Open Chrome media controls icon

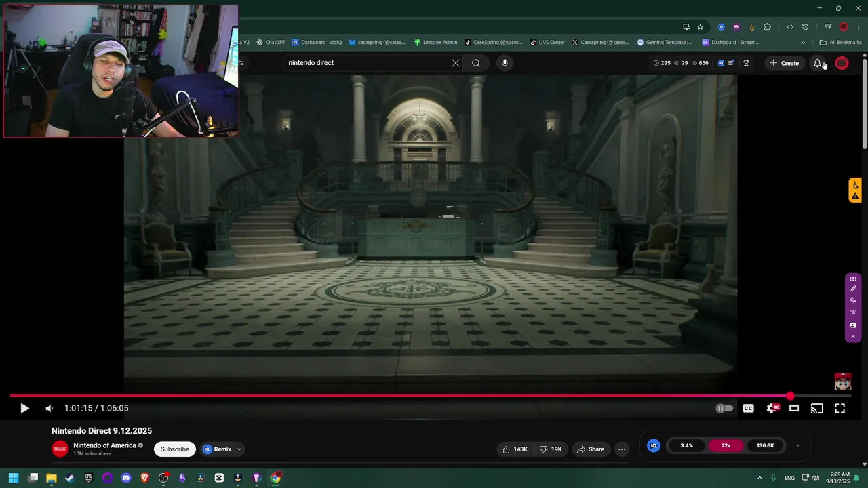pyautogui.click(x=828, y=27)
